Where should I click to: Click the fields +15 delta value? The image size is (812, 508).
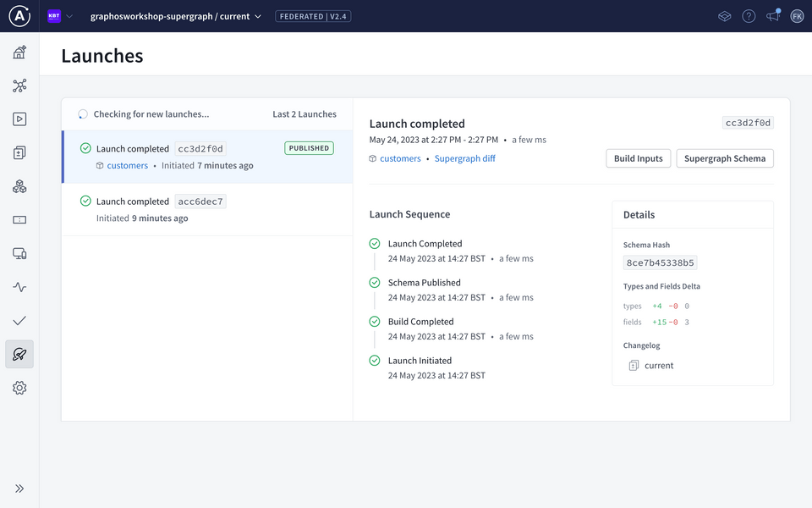click(x=659, y=322)
